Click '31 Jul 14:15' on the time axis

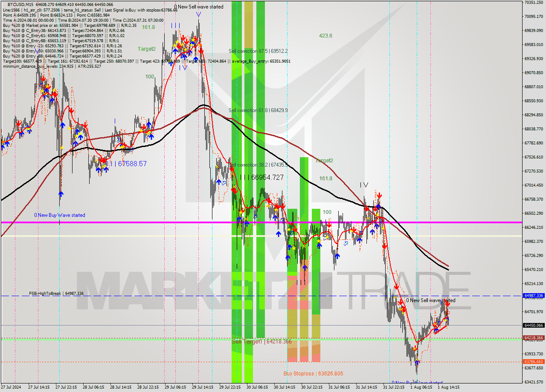[x=366, y=388]
